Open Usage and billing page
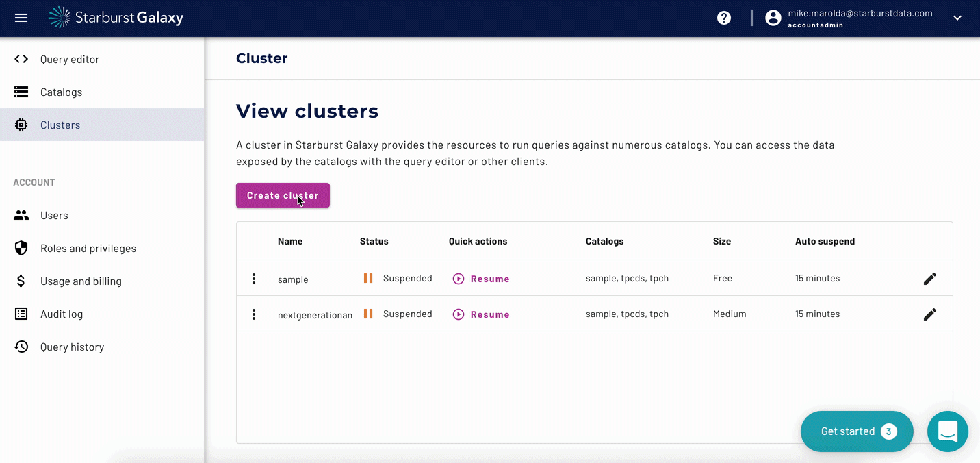980x463 pixels. point(102,281)
